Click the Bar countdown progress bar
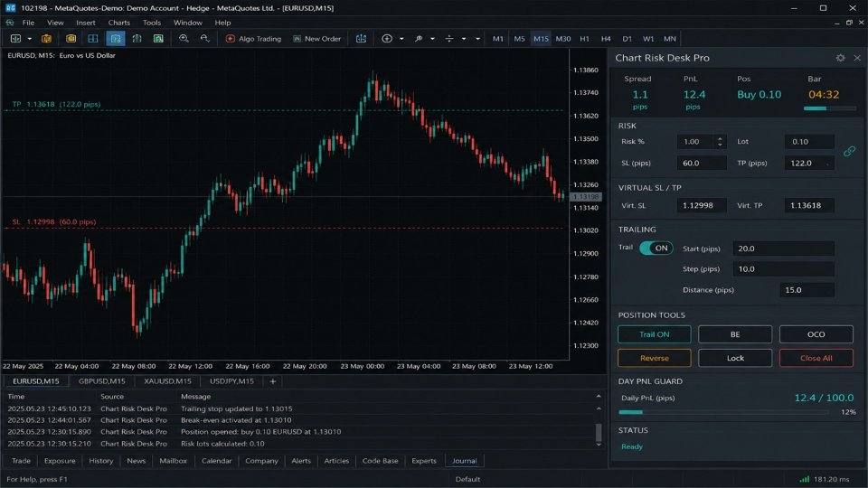Image resolution: width=868 pixels, height=488 pixels. pyautogui.click(x=829, y=108)
